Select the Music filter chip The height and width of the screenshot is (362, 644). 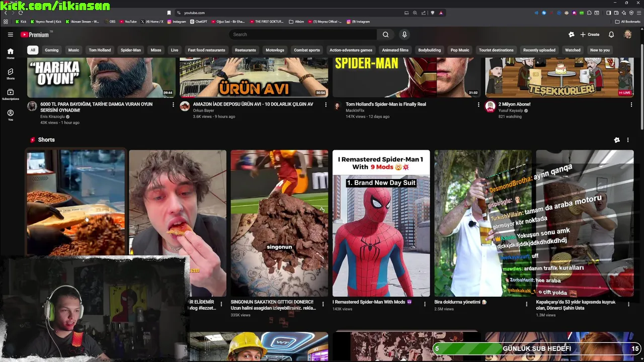73,50
